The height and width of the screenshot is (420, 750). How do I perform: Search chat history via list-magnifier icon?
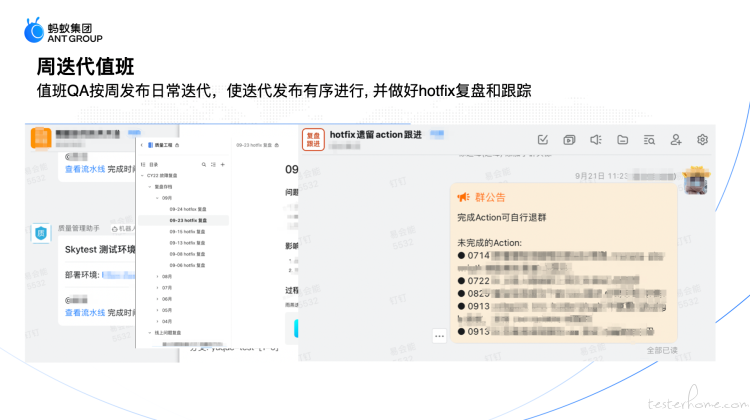[x=649, y=140]
